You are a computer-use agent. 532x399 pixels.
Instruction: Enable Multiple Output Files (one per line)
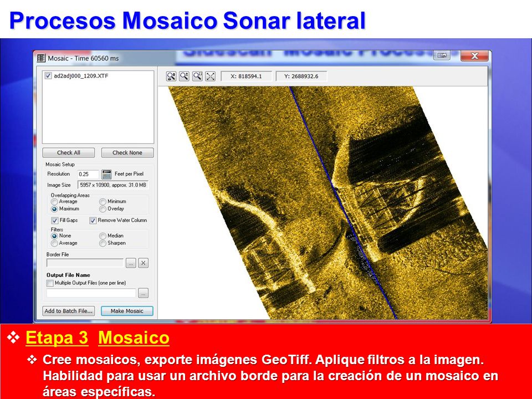50,283
